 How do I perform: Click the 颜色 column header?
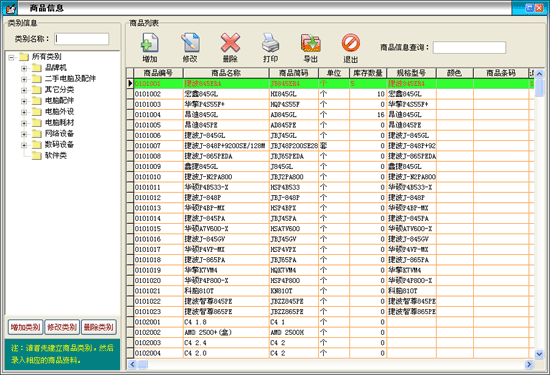point(455,73)
